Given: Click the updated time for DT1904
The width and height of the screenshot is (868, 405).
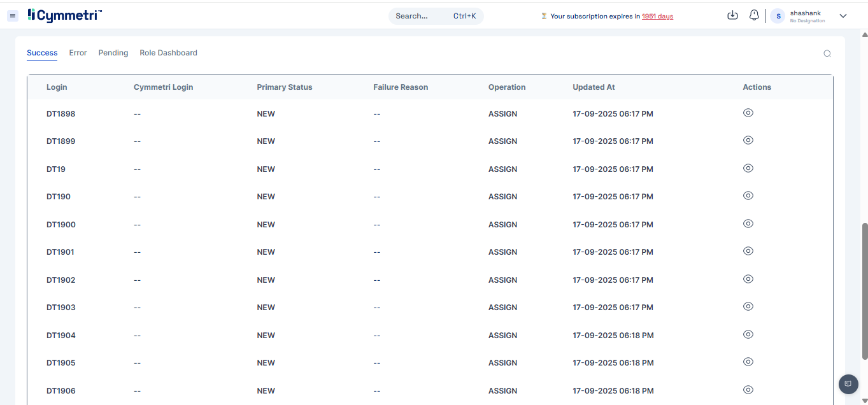Looking at the screenshot, I should 613,336.
